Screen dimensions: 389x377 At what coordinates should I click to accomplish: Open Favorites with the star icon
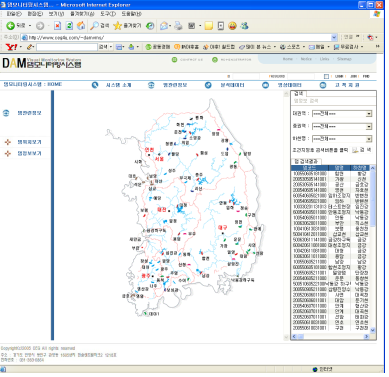[117, 26]
